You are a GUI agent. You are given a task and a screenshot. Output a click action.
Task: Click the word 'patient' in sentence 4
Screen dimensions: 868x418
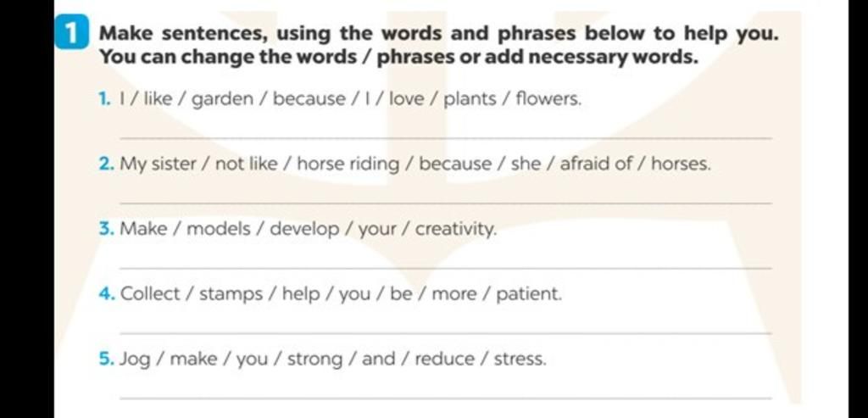tap(529, 294)
